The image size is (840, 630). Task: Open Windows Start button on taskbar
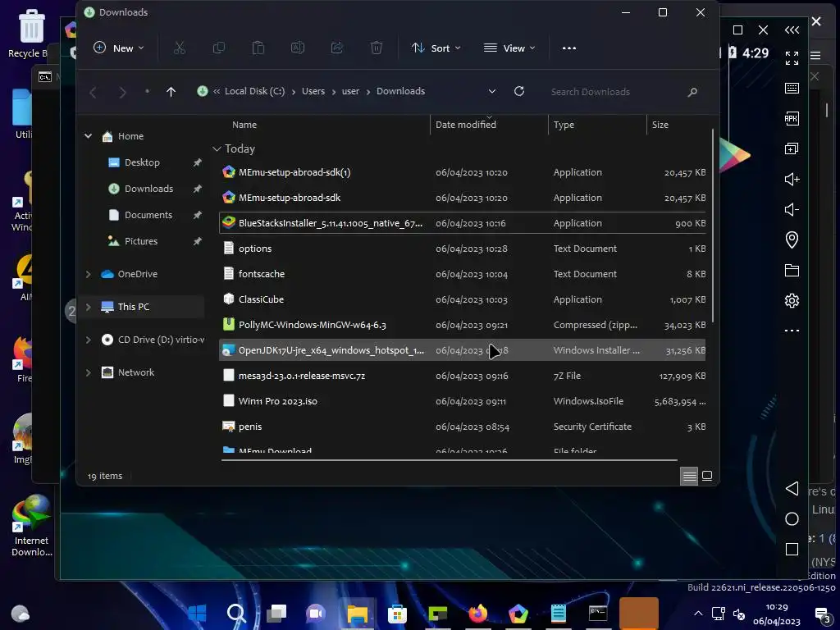[197, 614]
